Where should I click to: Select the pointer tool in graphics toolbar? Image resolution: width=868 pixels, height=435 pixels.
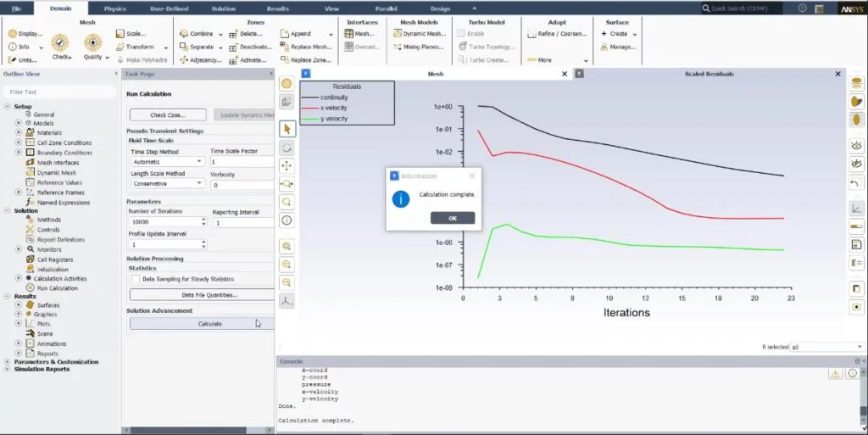click(x=287, y=129)
